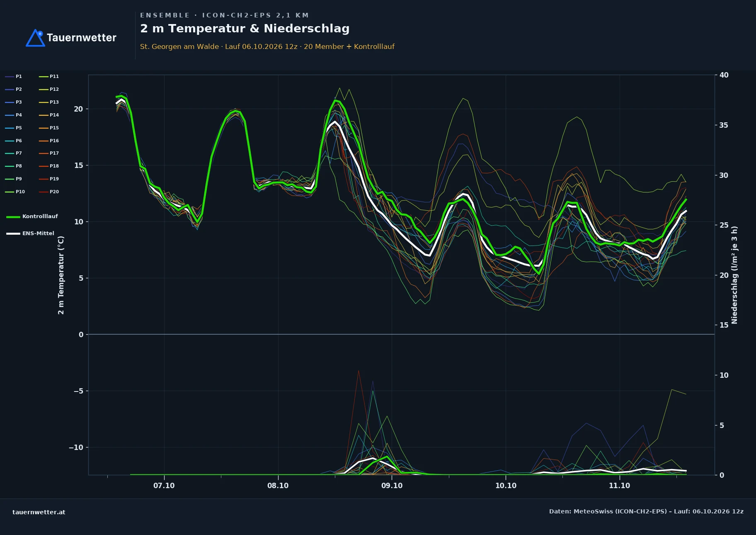Click the 20 tick on the temperature axis

pos(79,109)
